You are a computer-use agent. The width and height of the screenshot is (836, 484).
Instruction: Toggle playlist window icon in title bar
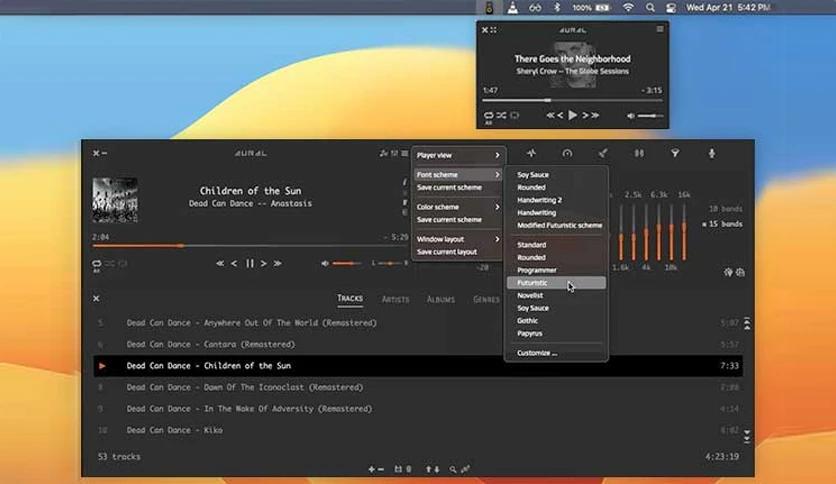(383, 154)
